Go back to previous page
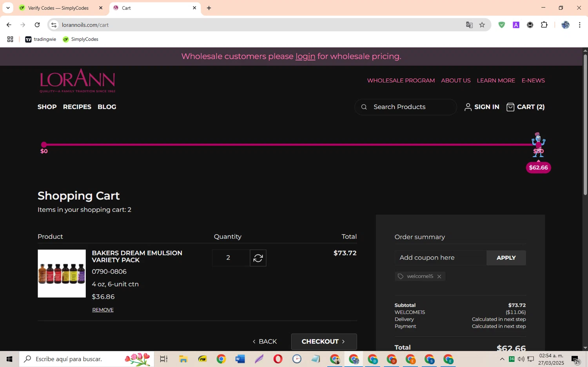588x367 pixels. point(9,25)
